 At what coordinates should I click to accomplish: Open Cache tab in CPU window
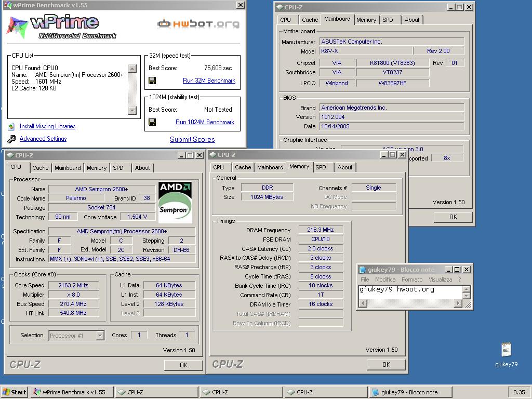tap(41, 168)
